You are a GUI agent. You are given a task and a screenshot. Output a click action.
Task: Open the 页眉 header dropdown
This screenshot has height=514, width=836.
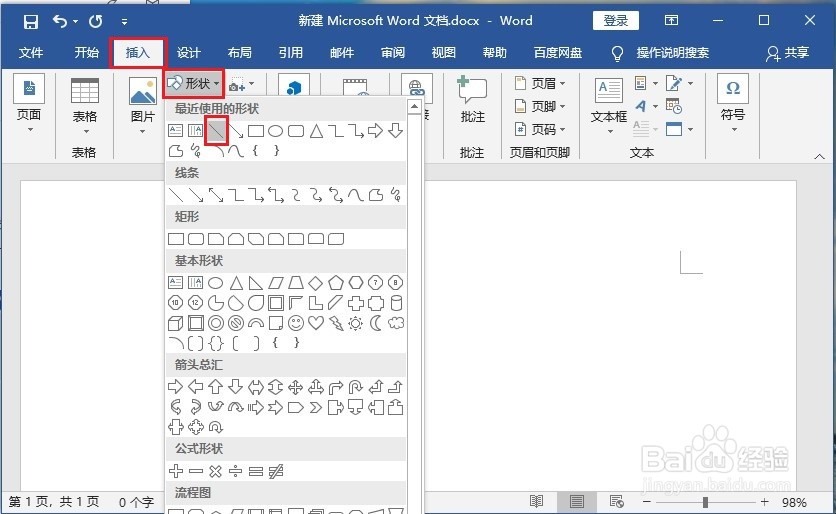tap(540, 83)
